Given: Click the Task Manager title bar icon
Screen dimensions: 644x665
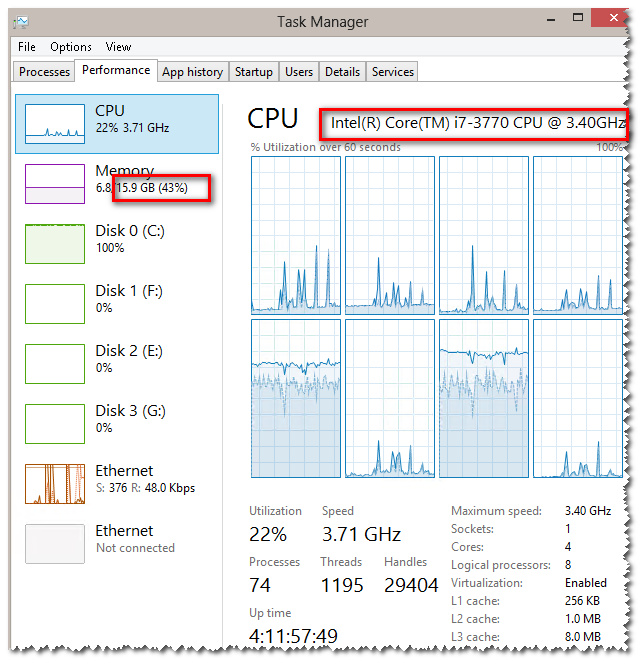Looking at the screenshot, I should [21, 22].
